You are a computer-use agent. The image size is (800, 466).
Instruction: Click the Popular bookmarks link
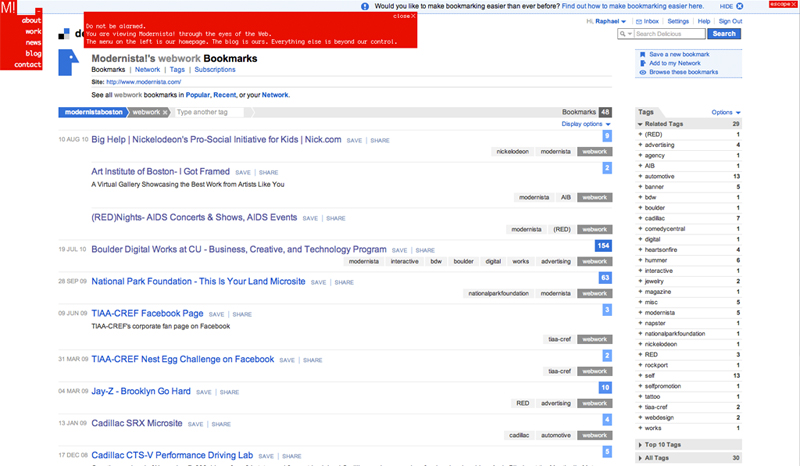[x=197, y=95]
